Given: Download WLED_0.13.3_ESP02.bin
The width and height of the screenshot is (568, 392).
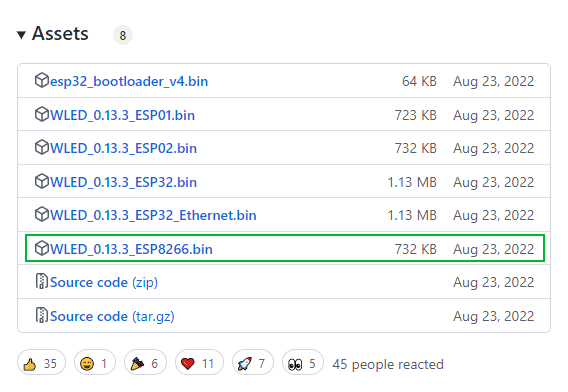Looking at the screenshot, I should (x=124, y=148).
